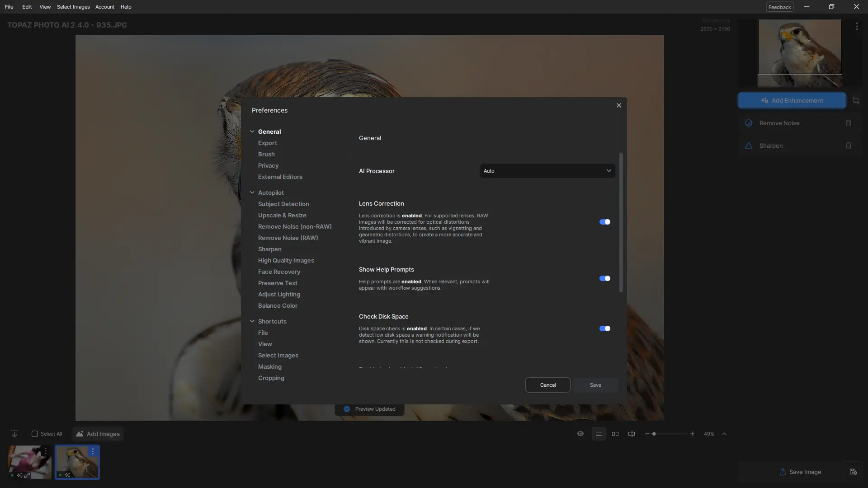
Task: Turn off Show Help Prompts toggle
Action: tap(604, 278)
